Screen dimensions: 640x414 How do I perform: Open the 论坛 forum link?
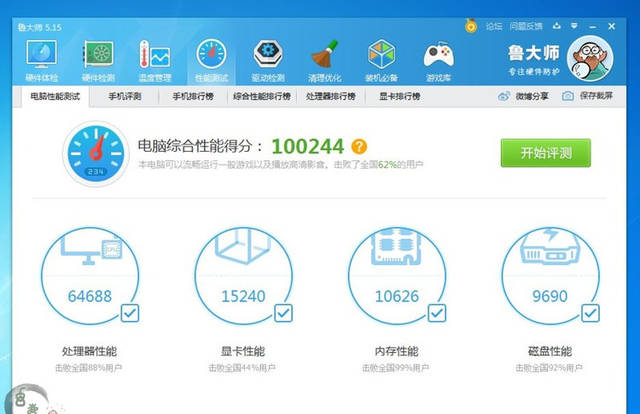tap(494, 27)
